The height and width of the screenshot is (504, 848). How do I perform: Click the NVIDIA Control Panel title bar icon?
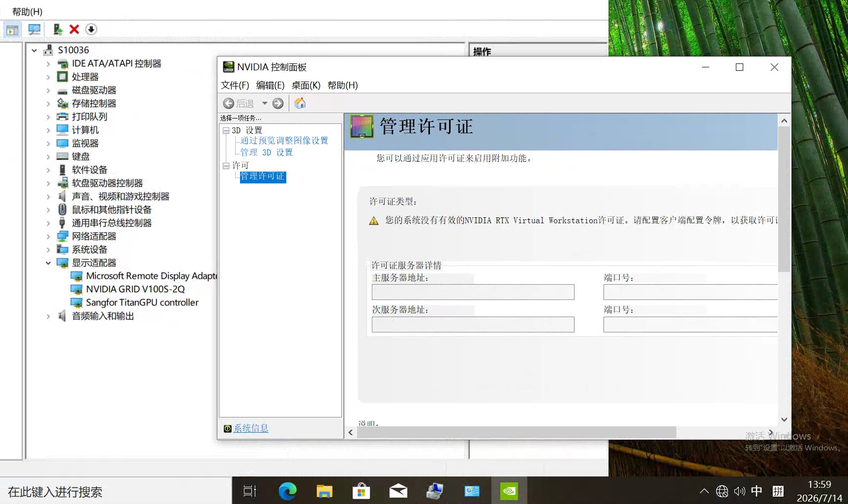[228, 67]
